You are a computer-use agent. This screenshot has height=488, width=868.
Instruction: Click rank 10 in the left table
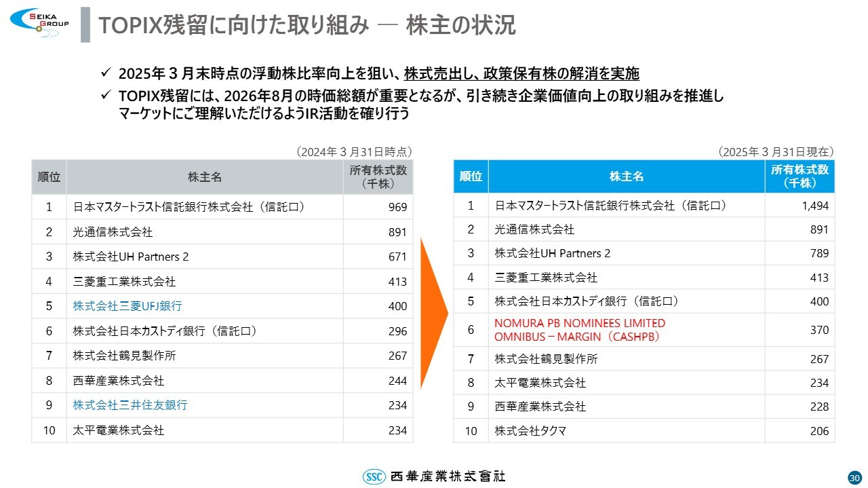(49, 430)
